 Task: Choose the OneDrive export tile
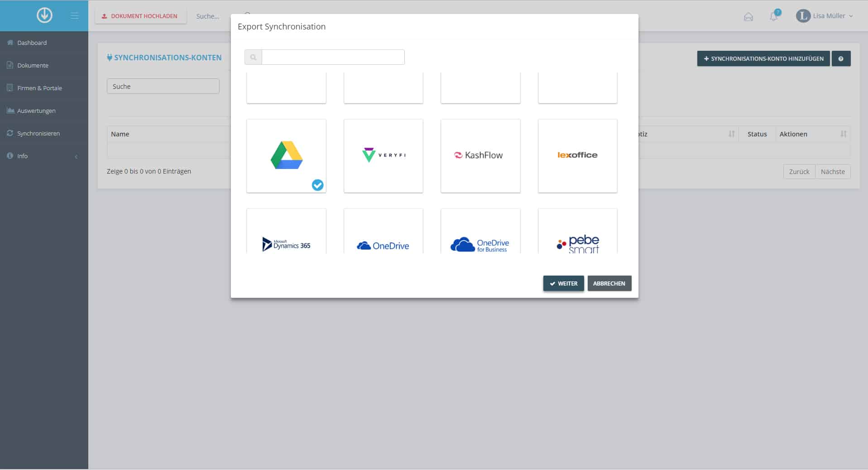coord(384,231)
